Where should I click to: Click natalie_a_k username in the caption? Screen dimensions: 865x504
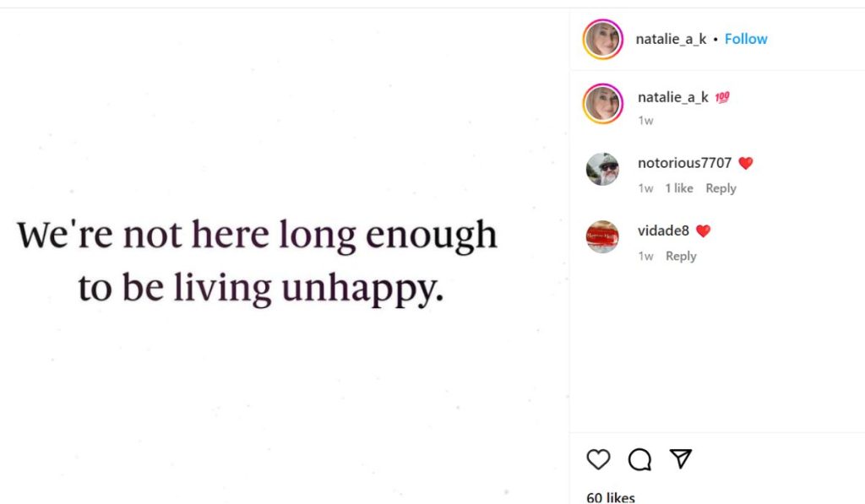672,98
